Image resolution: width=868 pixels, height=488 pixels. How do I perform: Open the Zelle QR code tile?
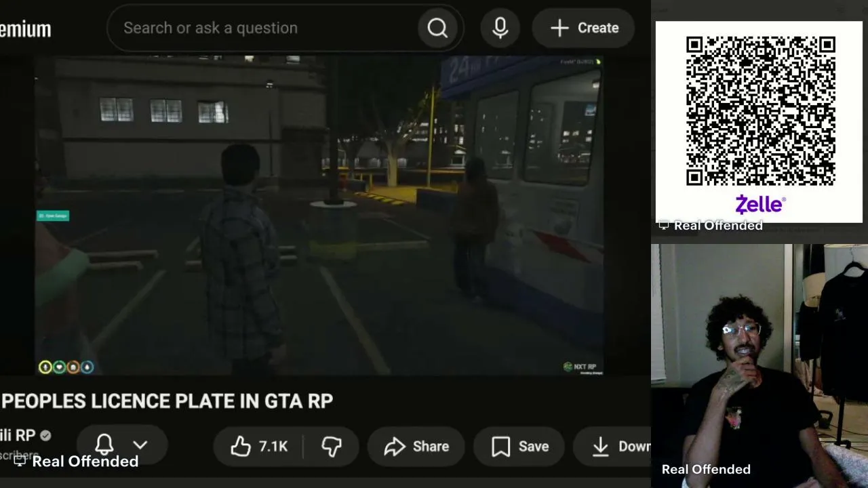coord(759,122)
